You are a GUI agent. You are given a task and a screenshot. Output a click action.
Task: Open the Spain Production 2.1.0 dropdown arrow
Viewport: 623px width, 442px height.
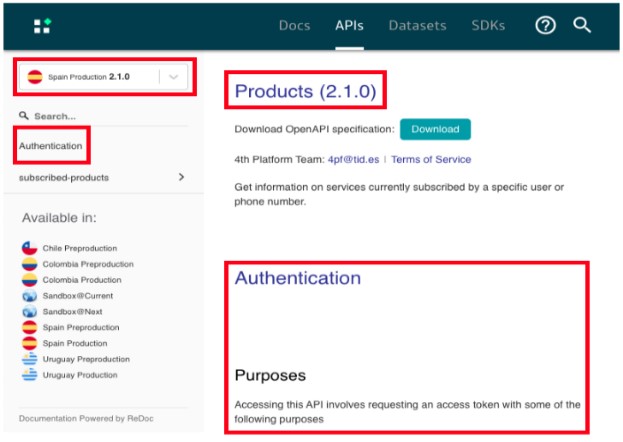pyautogui.click(x=174, y=77)
